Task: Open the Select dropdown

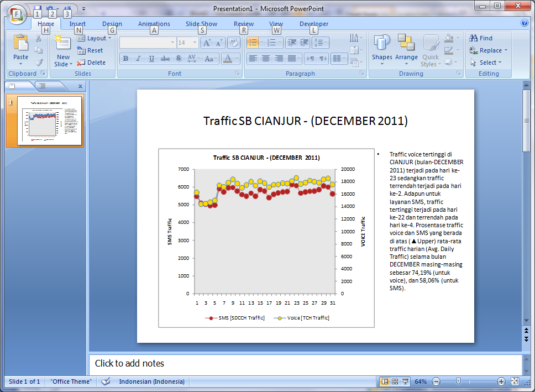Action: [486, 62]
